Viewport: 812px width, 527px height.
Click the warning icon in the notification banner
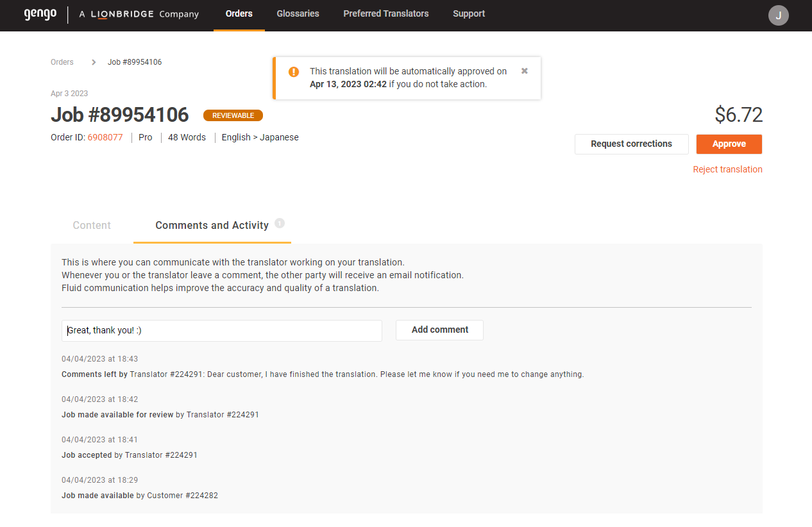click(294, 72)
